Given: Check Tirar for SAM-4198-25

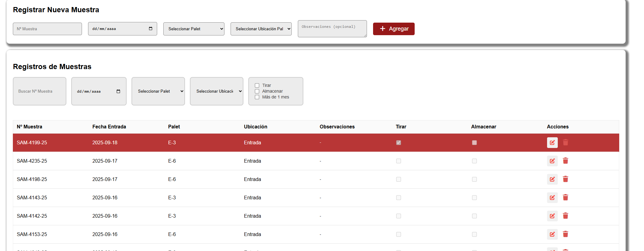Looking at the screenshot, I should 398,179.
